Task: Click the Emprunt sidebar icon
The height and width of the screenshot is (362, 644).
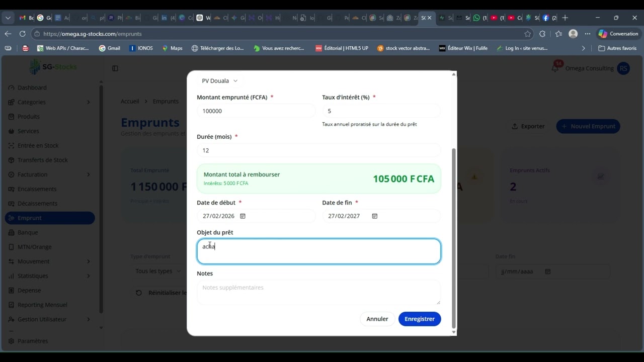Action: (x=11, y=218)
